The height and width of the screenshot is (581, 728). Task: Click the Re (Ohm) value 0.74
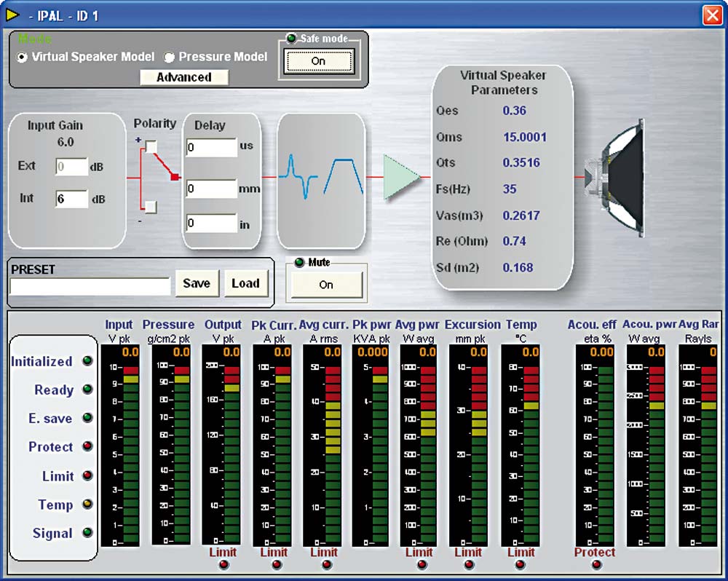tap(514, 241)
